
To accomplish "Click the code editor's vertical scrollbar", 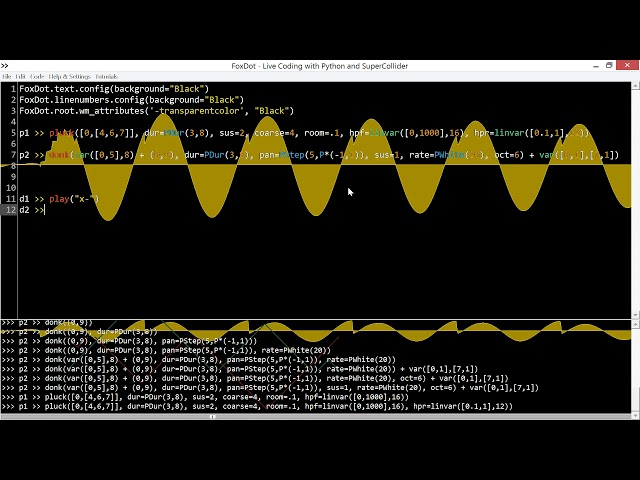I will pyautogui.click(x=635, y=200).
